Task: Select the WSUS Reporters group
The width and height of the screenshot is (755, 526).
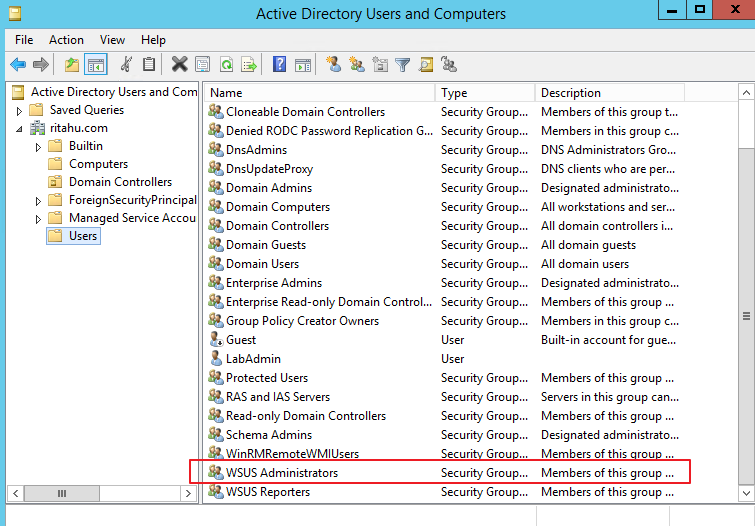Action: tap(268, 492)
